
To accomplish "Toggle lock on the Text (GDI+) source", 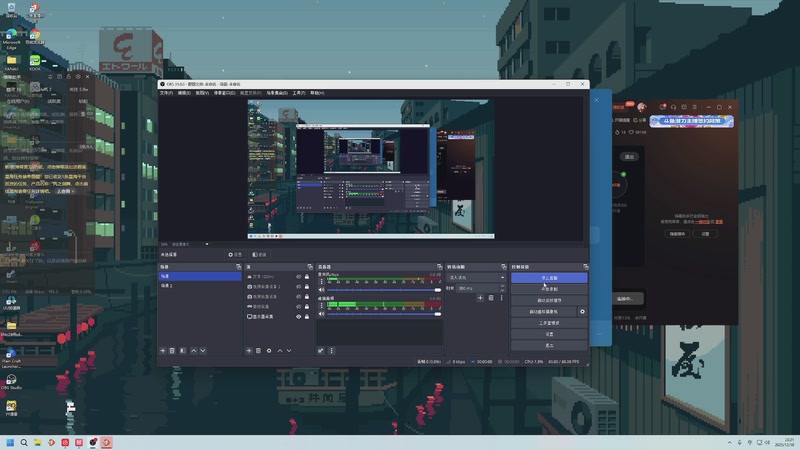I will coord(307,277).
